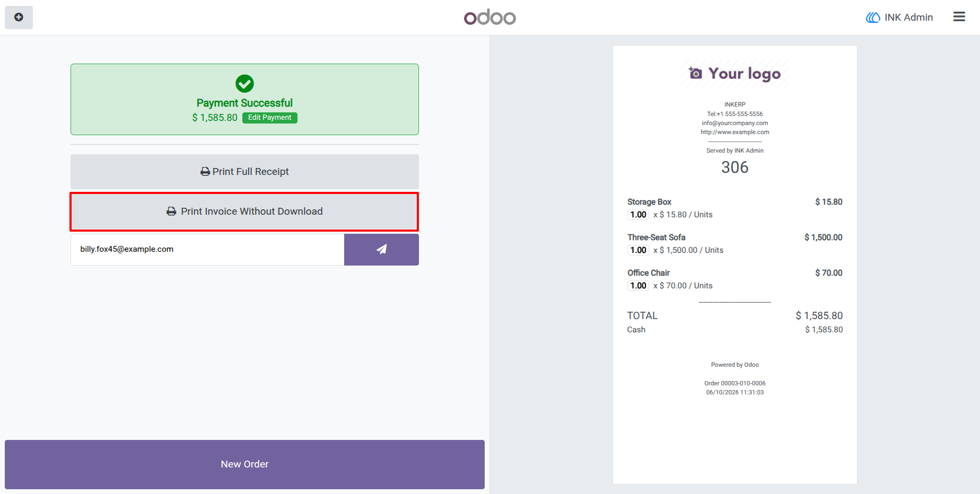Click the Storage Box receipt line
980x494 pixels.
[734, 208]
